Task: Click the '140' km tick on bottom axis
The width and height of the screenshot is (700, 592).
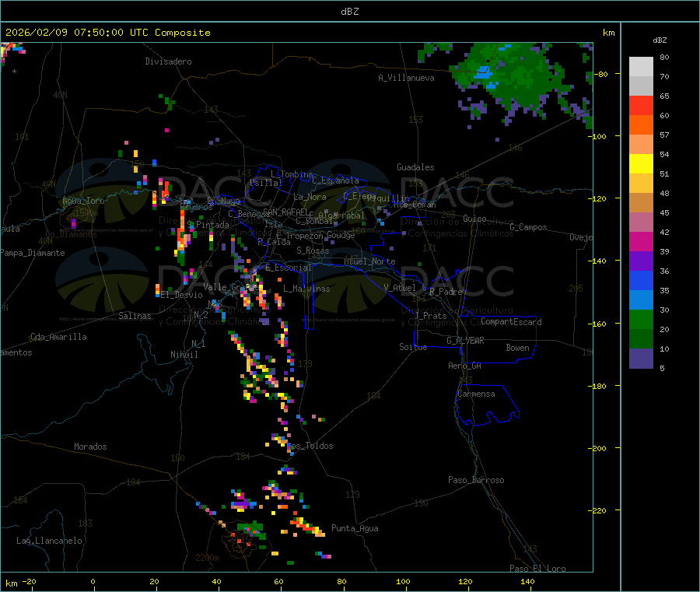Action: (527, 581)
